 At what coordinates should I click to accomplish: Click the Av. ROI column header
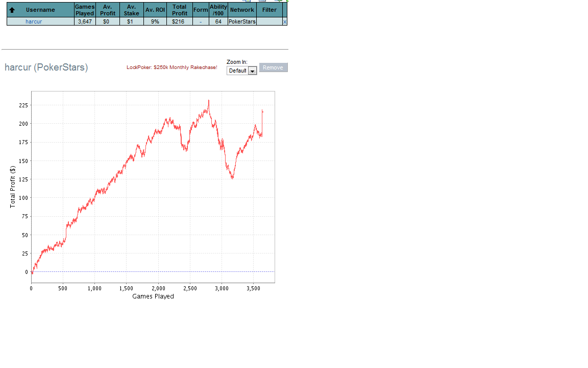pos(155,10)
